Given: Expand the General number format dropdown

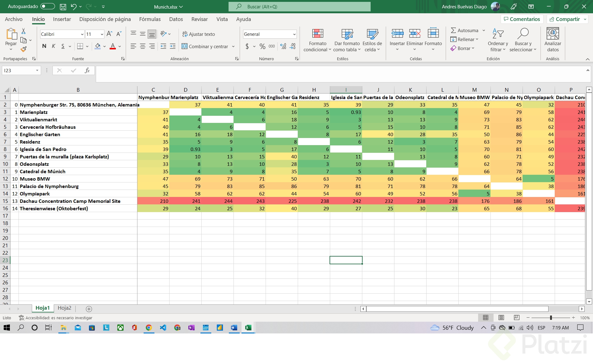Looking at the screenshot, I should pyautogui.click(x=294, y=34).
